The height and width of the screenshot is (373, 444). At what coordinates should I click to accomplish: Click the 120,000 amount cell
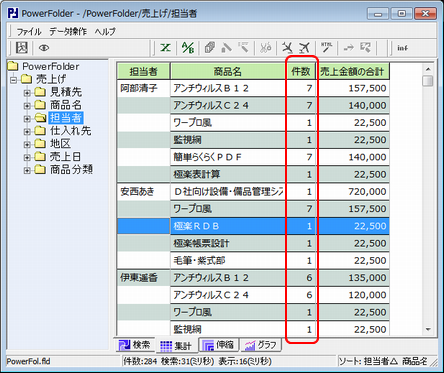tap(353, 295)
